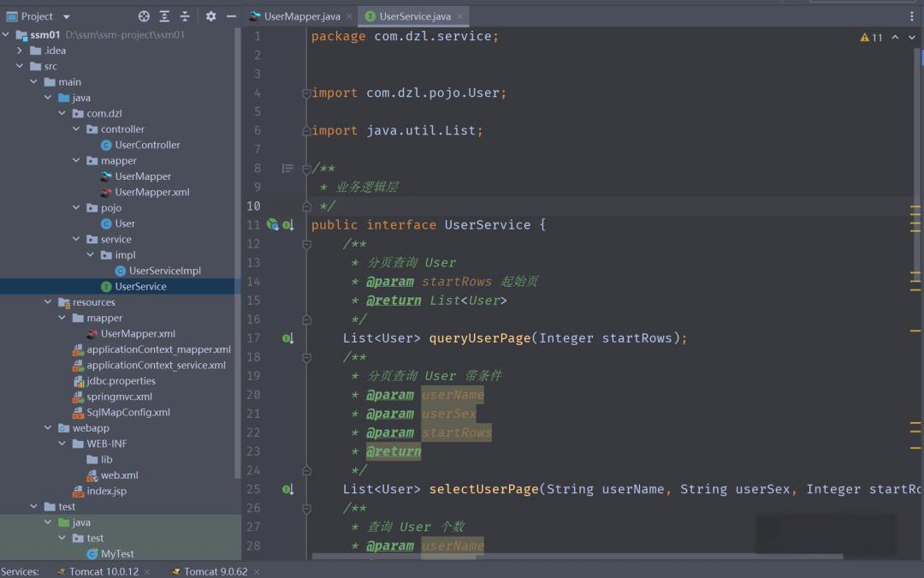924x578 pixels.
Task: Open the Tomcat 9.0.62 services tab
Action: pos(216,571)
